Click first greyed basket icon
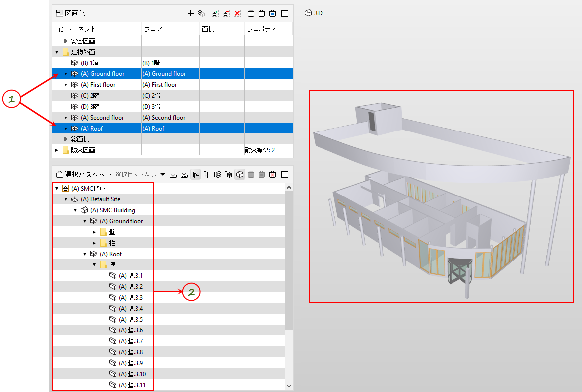The image size is (582, 392). (x=251, y=174)
